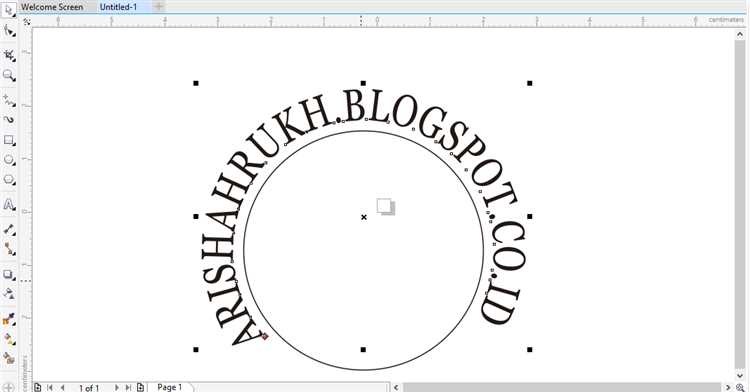Click the horizontal scrollbar track
The width and height of the screenshot is (750, 392).
pyautogui.click(x=562, y=388)
